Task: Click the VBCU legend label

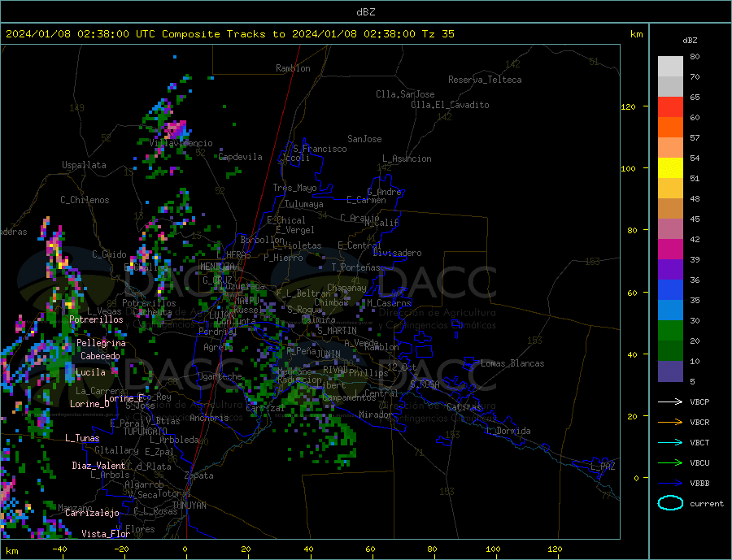Action: pyautogui.click(x=699, y=463)
